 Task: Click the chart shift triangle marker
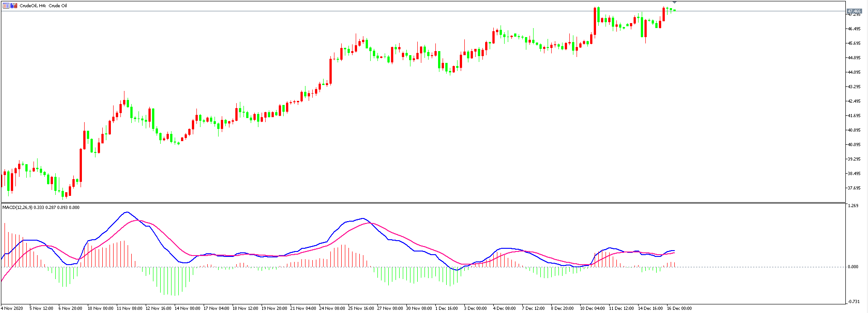pos(674,3)
